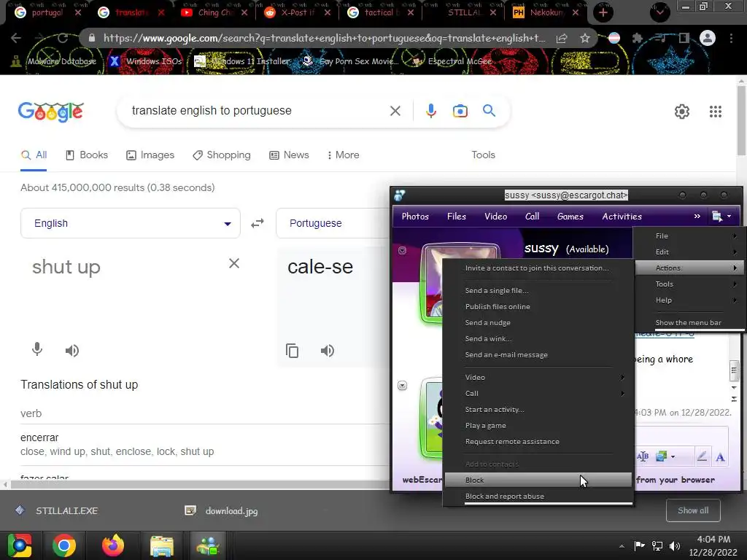Swap English and Portuguese languages icon
Image resolution: width=747 pixels, height=560 pixels.
[258, 223]
